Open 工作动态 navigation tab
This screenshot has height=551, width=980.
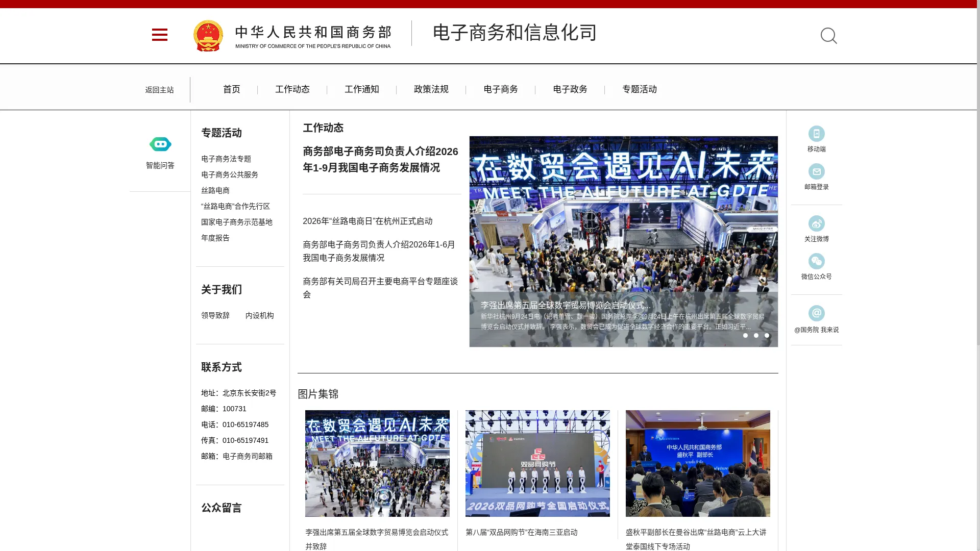tap(292, 89)
